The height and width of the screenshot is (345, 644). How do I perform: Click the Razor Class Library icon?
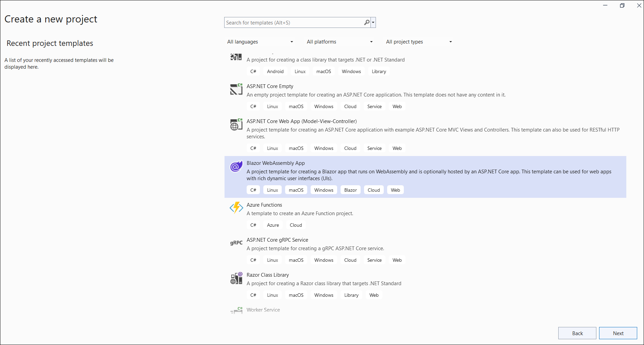(x=236, y=278)
